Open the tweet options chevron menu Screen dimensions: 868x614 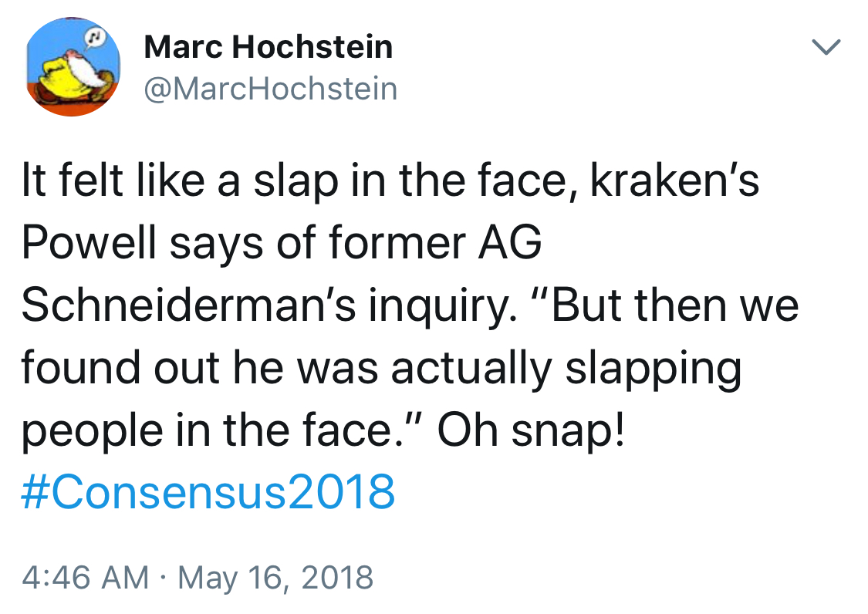(826, 49)
